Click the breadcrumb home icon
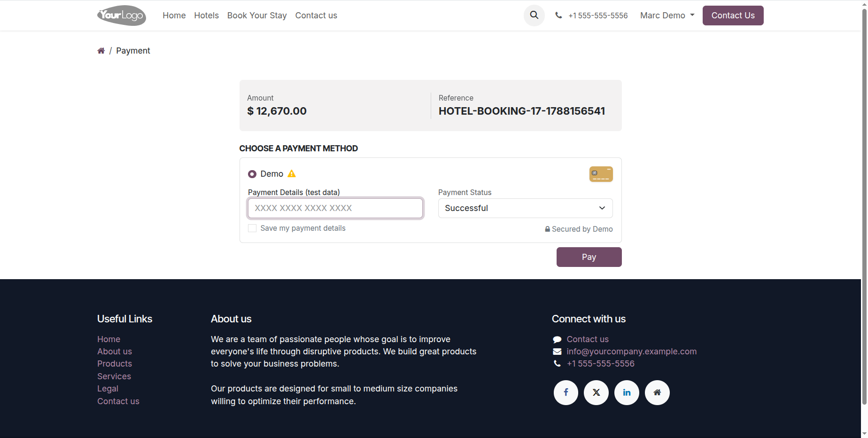This screenshot has width=868, height=438. (x=101, y=51)
